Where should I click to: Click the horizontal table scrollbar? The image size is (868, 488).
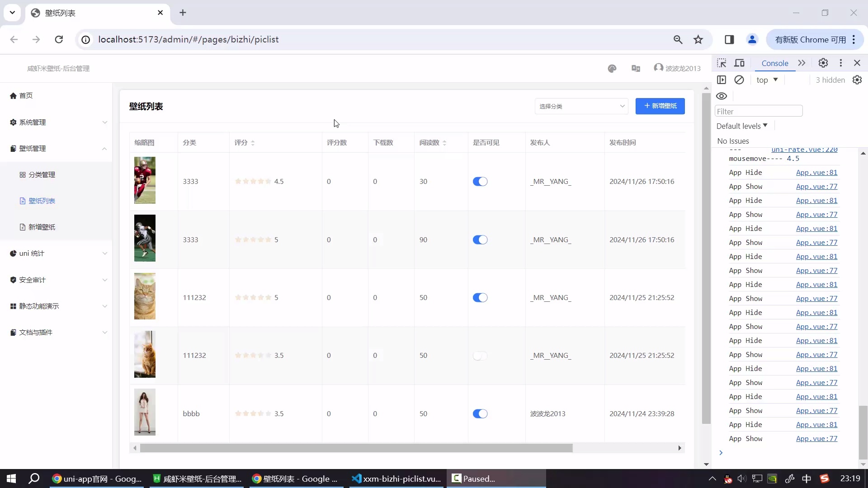356,448
